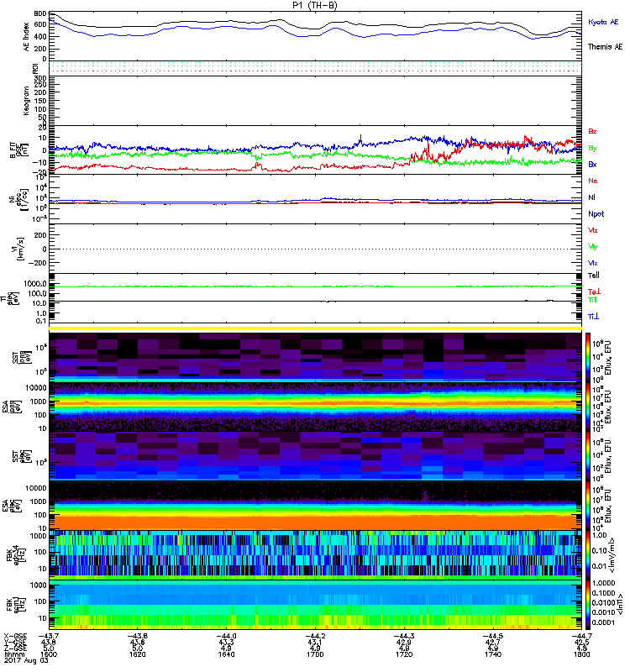
Task: Select the black Ni legend label
Action: [x=591, y=197]
